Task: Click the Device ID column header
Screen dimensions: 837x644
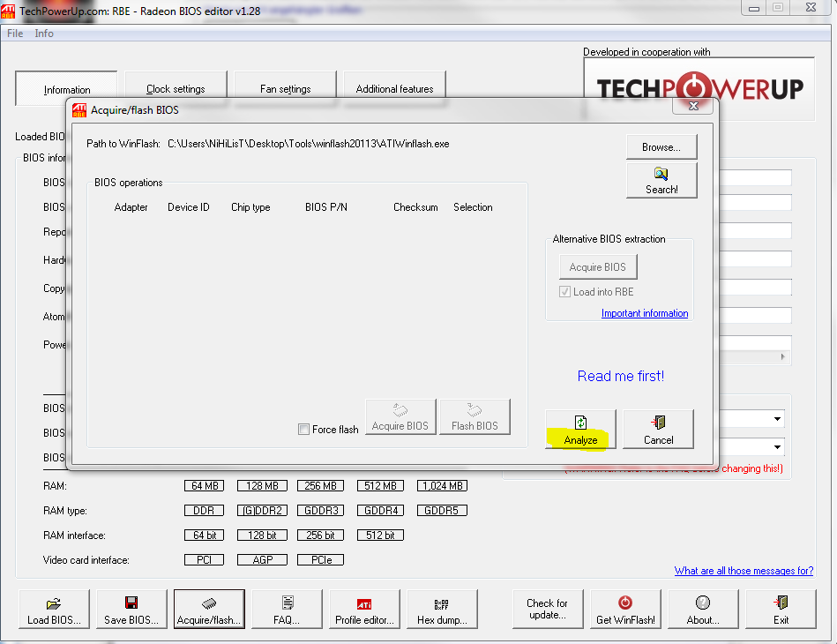Action: [x=189, y=207]
